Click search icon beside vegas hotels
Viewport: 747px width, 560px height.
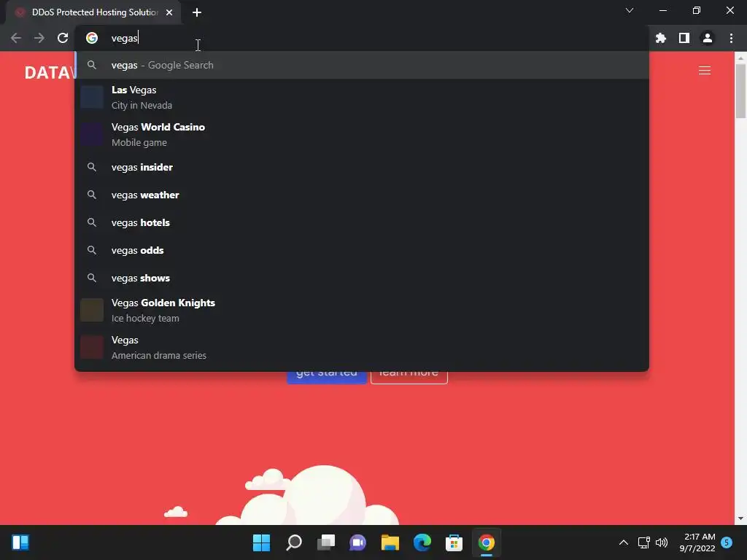click(x=92, y=222)
